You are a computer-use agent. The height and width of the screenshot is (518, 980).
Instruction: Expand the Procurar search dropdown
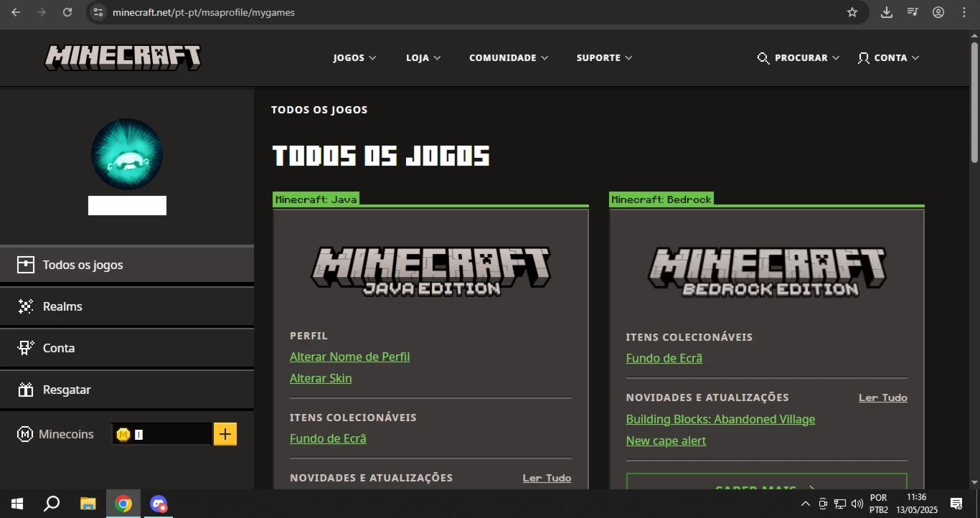pos(807,58)
